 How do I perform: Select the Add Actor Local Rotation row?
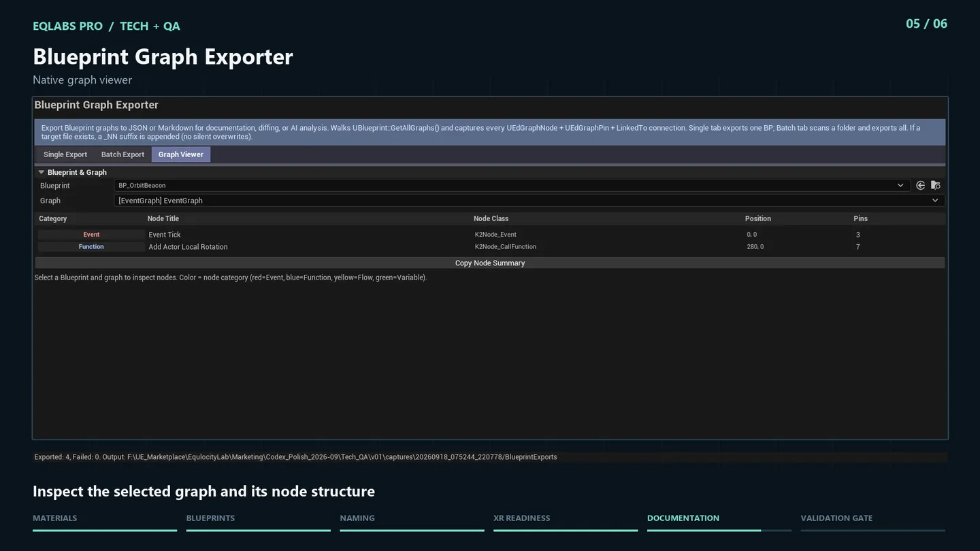tap(490, 247)
